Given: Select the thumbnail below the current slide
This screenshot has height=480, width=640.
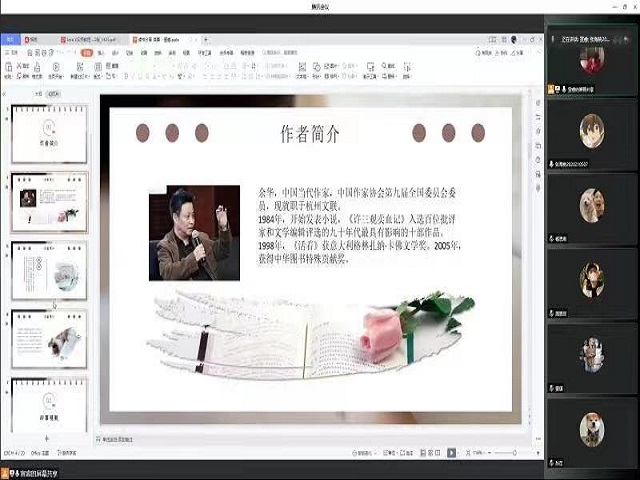Looking at the screenshot, I should click(49, 270).
